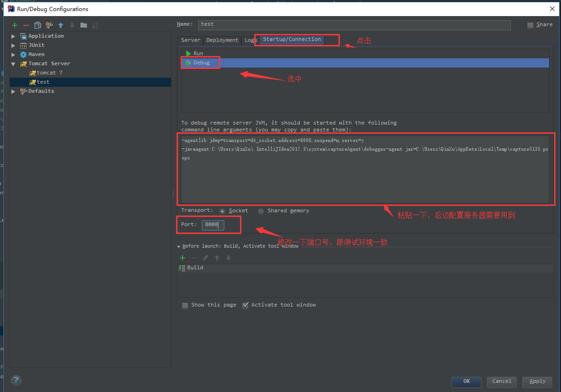The height and width of the screenshot is (392, 561).
Task: Add new configuration with green plus
Action: point(15,25)
